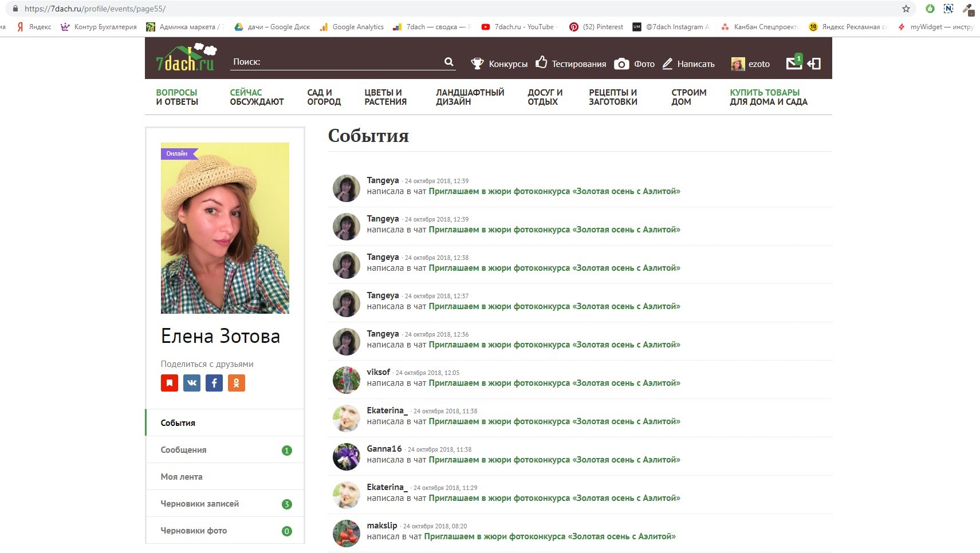Click Ekaterina_ username at 11:38 event
The height and width of the screenshot is (553, 980).
(387, 410)
